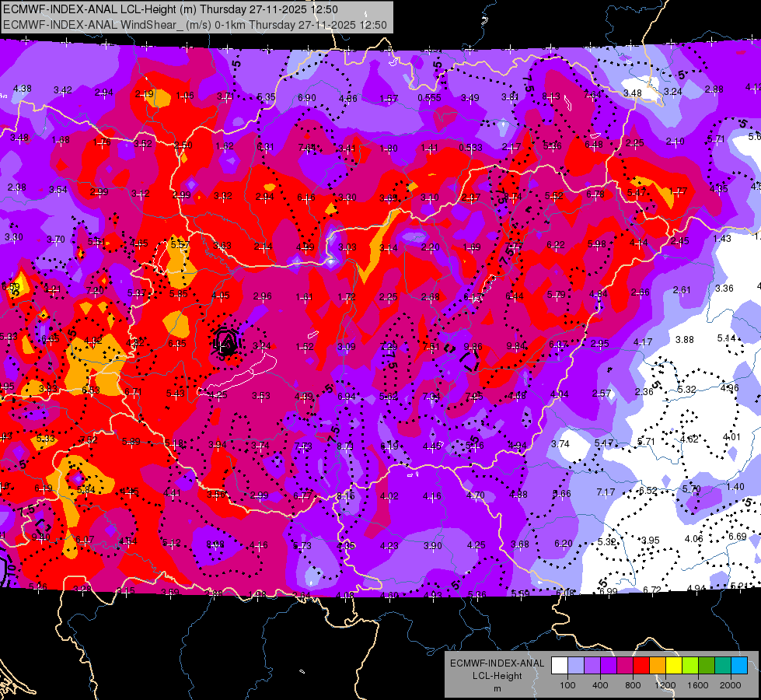The image size is (761, 700).
Task: Select the teal legend swatch before 2000
Action: point(723,665)
